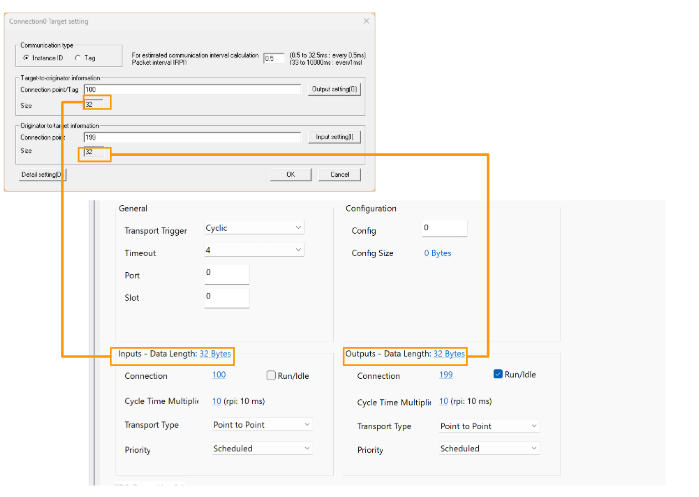Open the Transport Trigger dropdown showing Cyclic
The image size is (699, 497).
pyautogui.click(x=254, y=228)
